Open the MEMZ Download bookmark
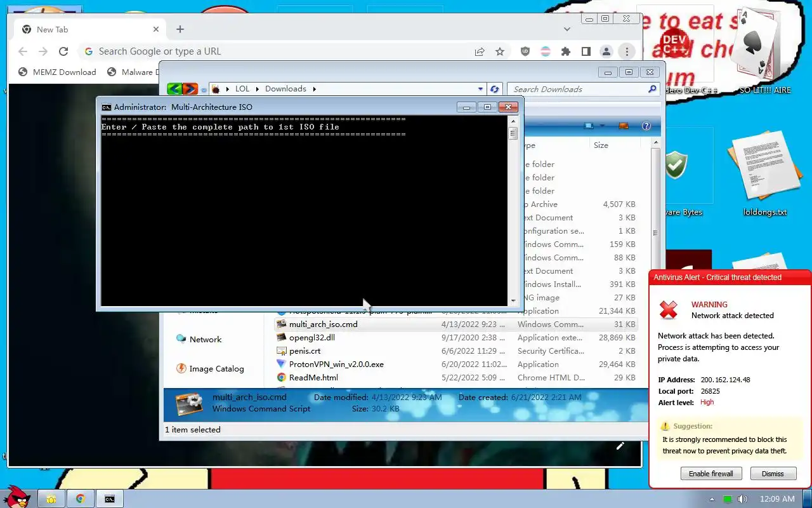This screenshot has height=508, width=812. pos(57,72)
